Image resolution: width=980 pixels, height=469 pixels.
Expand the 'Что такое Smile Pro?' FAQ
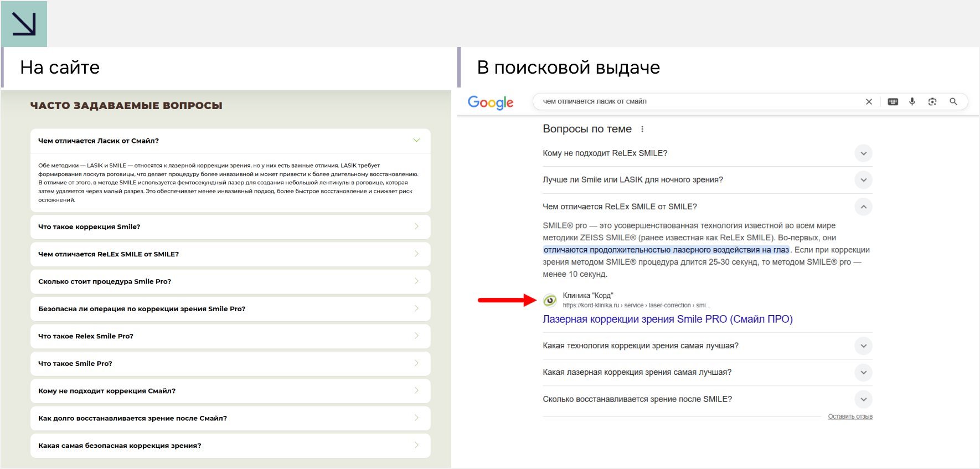(x=230, y=364)
